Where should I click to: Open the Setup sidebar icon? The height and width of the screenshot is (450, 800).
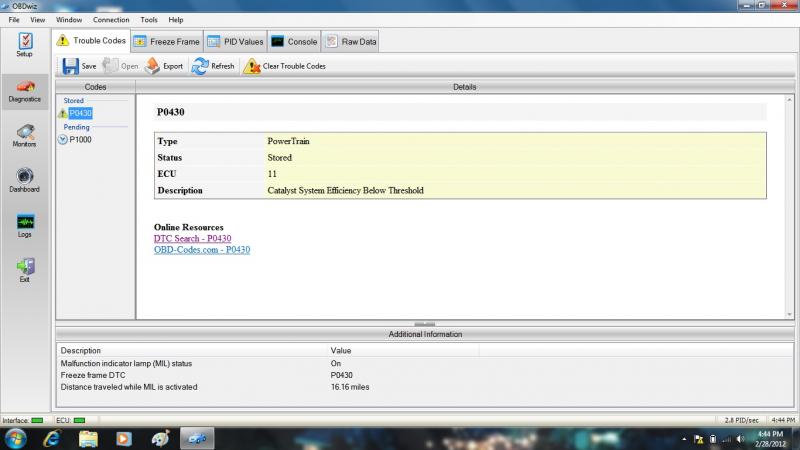click(x=24, y=44)
